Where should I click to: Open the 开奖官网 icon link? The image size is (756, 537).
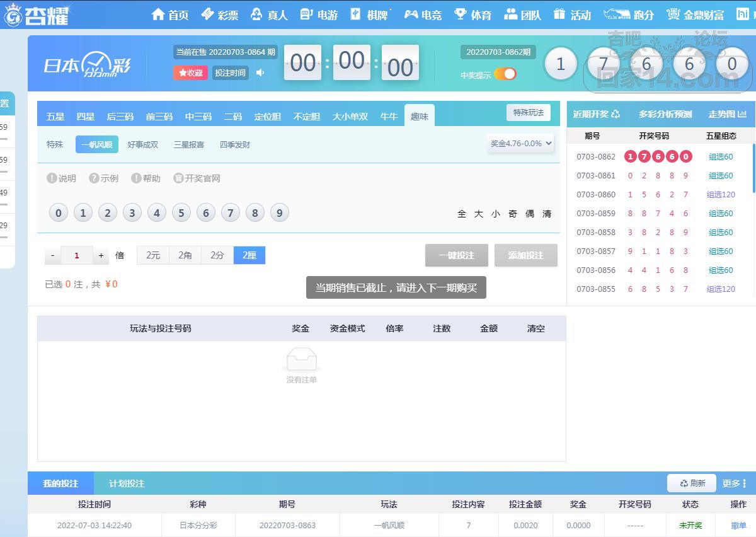tap(178, 178)
